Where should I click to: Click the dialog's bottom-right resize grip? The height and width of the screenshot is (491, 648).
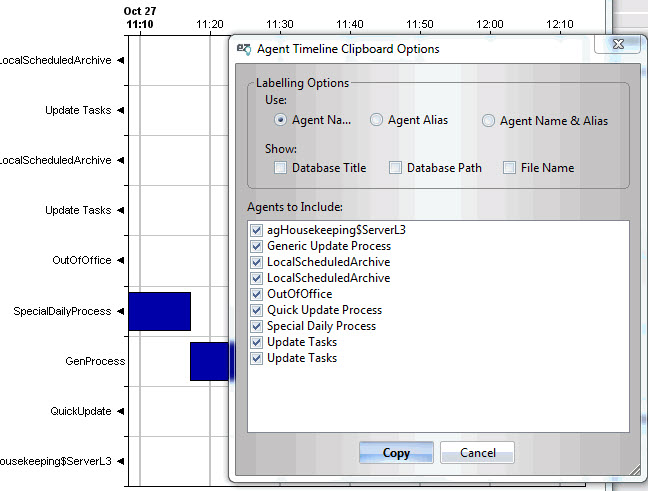pyautogui.click(x=634, y=470)
